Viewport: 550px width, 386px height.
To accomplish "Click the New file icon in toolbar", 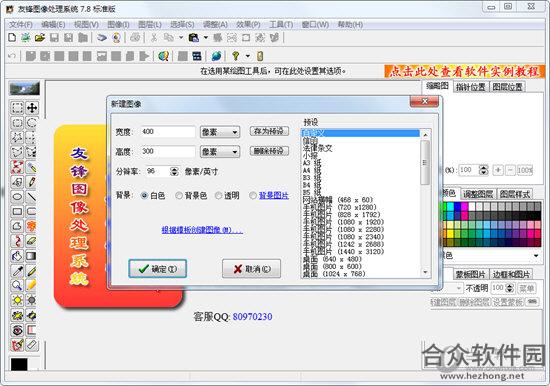I will tap(12, 38).
